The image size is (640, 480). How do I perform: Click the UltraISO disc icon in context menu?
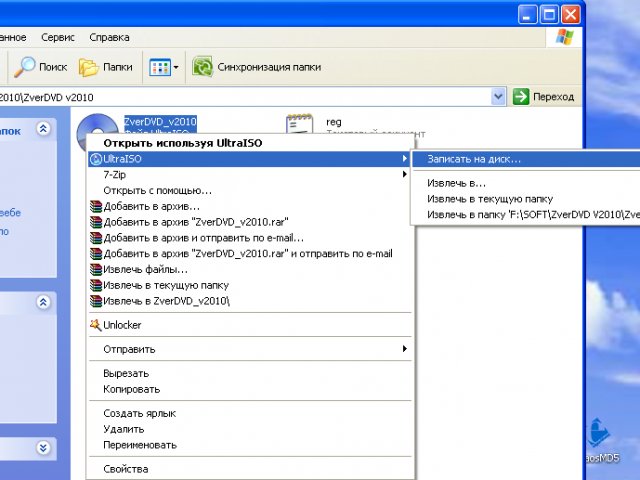[x=96, y=159]
